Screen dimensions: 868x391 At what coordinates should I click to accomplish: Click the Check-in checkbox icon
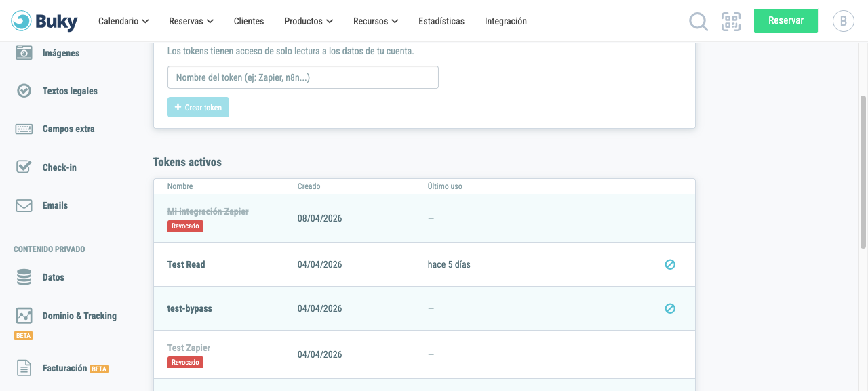[x=24, y=167]
